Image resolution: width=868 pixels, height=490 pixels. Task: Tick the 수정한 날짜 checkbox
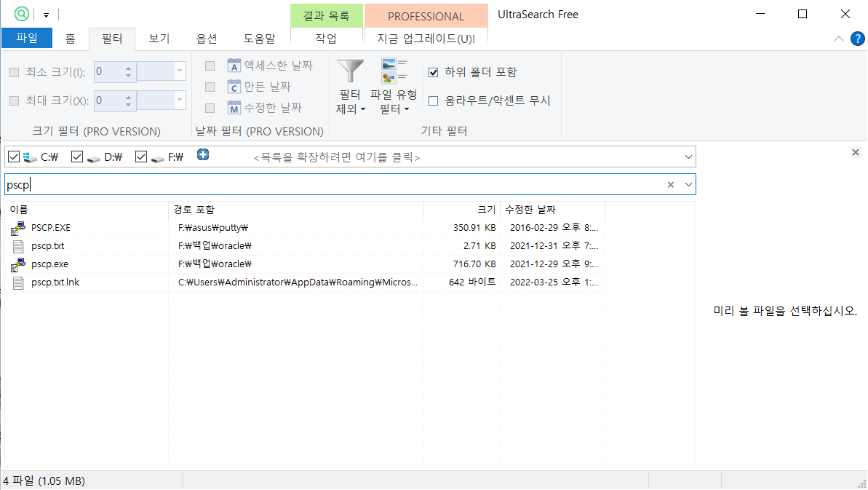210,108
